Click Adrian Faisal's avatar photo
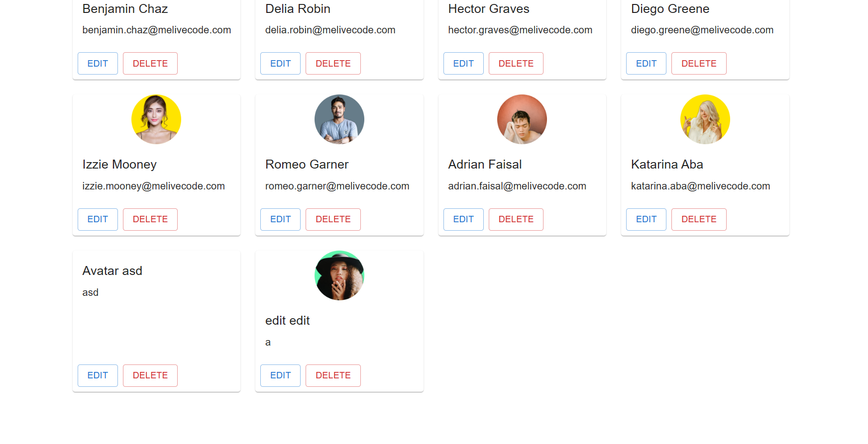This screenshot has width=868, height=444. (522, 119)
